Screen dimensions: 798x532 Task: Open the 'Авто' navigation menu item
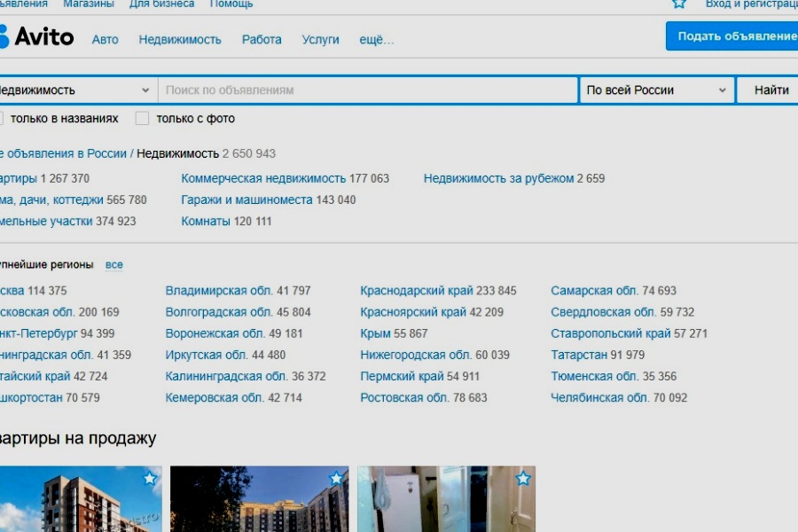[105, 39]
